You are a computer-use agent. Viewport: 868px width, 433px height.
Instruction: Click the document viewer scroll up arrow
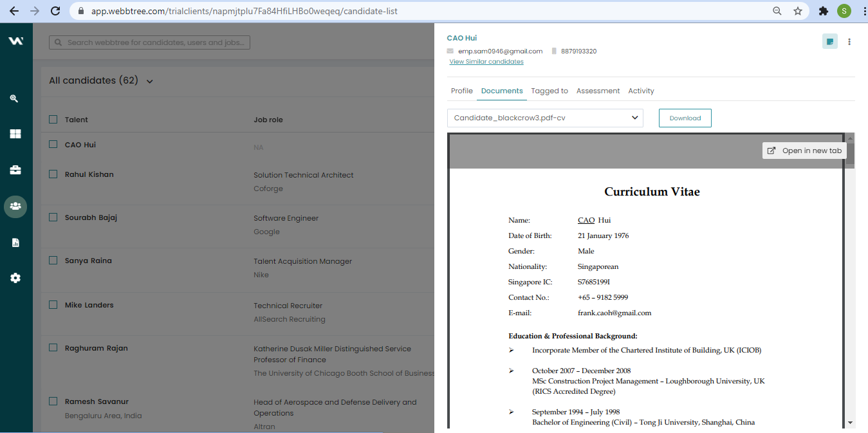click(851, 138)
